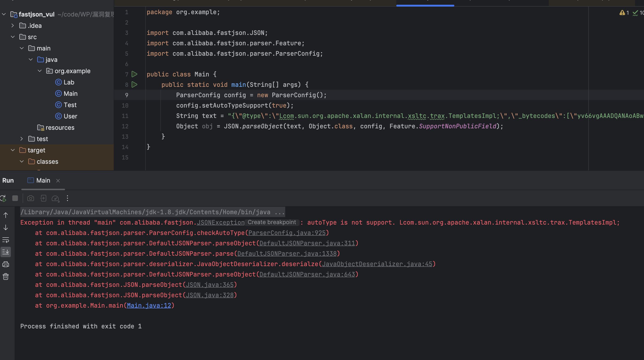644x360 pixels.
Task: Click the warning indicator in the editor corner
Action: pyautogui.click(x=624, y=13)
